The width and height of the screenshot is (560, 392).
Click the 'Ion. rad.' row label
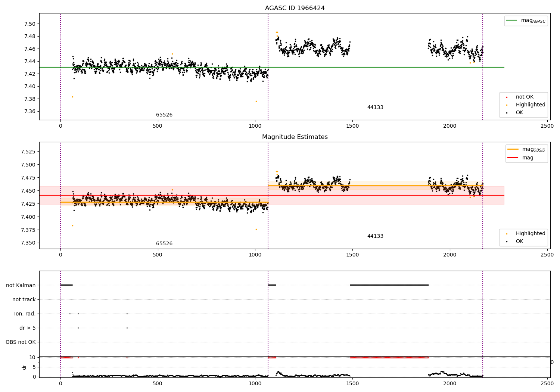[25, 314]
